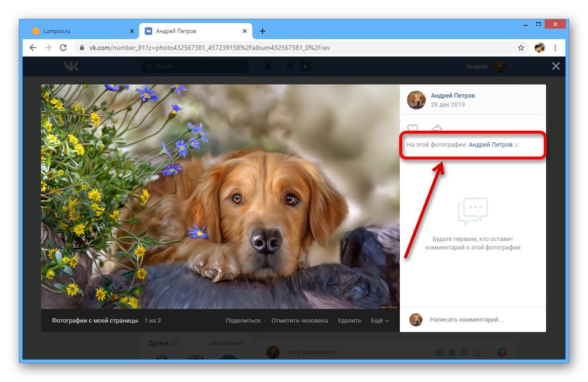The height and width of the screenshot is (382, 588).
Task: Click the photo date 28 дек 2019
Action: click(x=447, y=105)
